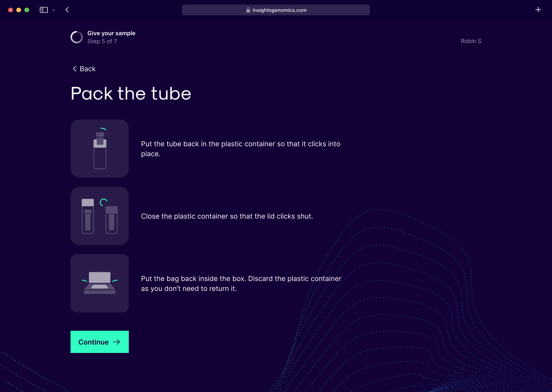
Task: Click the yellow minimize window button
Action: click(x=19, y=10)
